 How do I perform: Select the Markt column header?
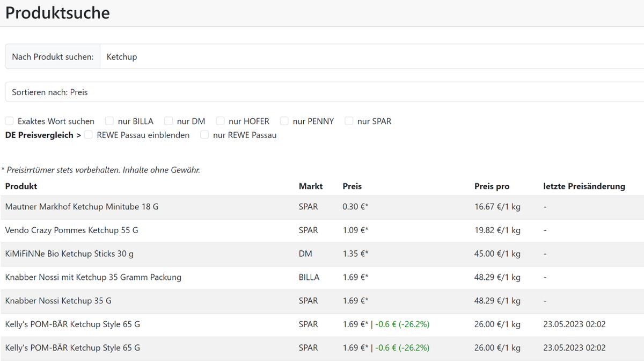point(311,186)
